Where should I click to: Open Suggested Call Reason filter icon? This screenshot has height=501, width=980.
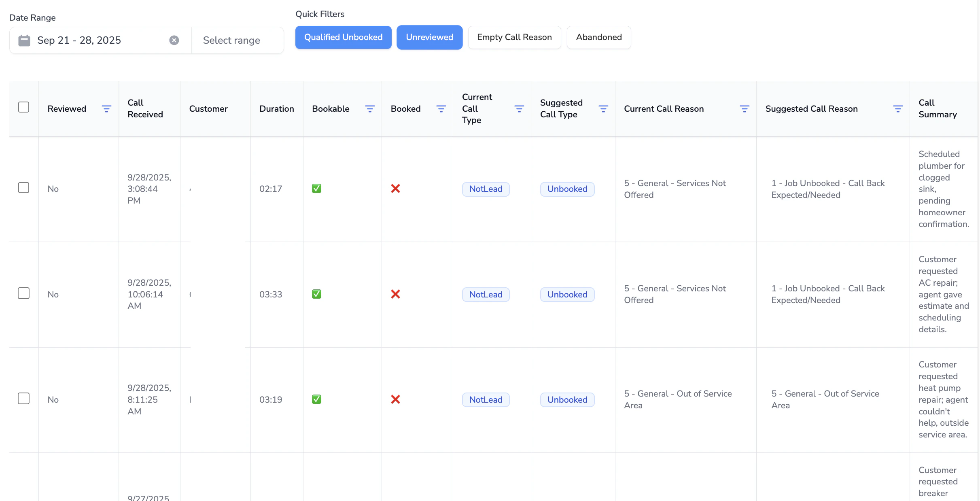click(897, 109)
